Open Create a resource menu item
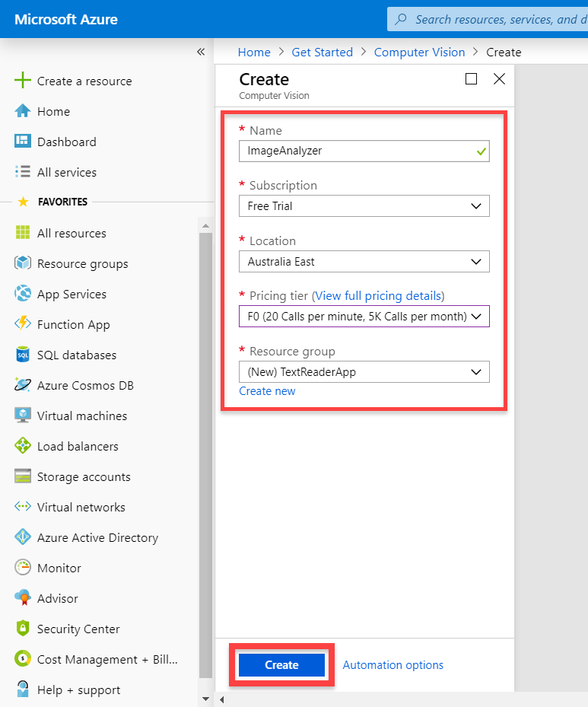 point(84,81)
